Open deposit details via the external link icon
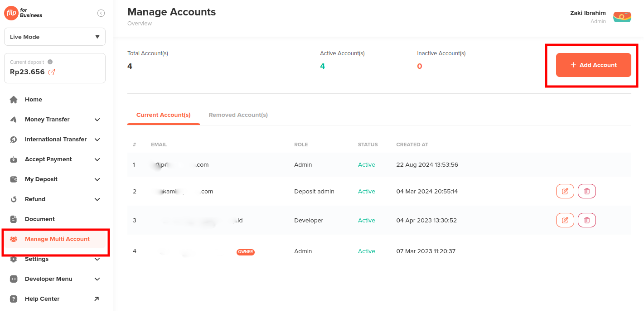Image resolution: width=644 pixels, height=313 pixels. point(52,72)
